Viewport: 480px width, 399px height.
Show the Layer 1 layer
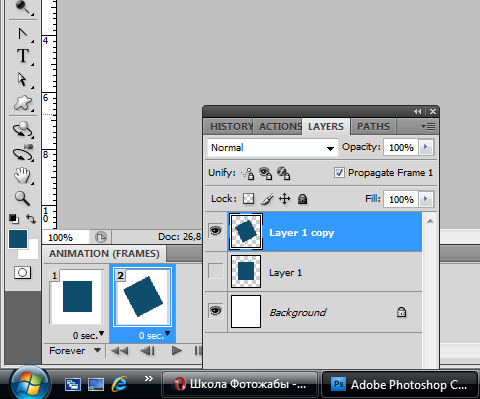coord(215,271)
